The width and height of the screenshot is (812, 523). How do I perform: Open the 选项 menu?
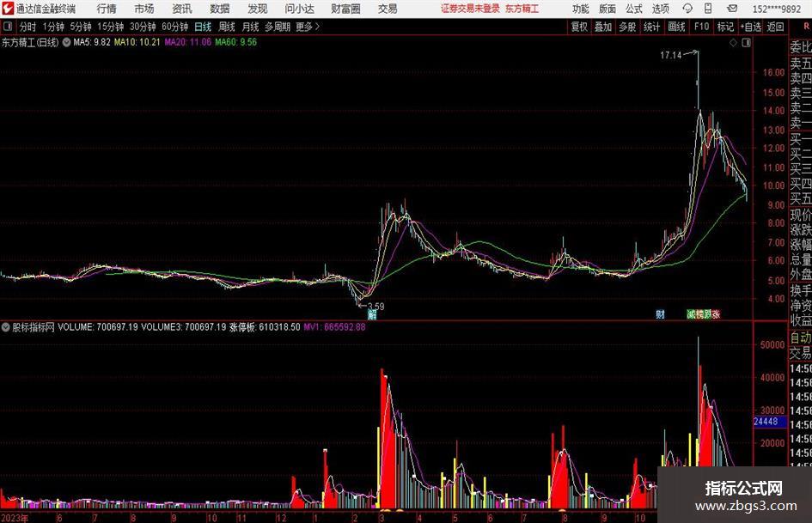(x=660, y=9)
